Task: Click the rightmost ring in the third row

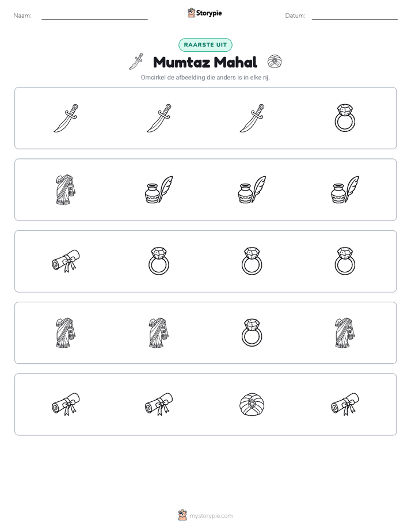Action: click(x=345, y=261)
